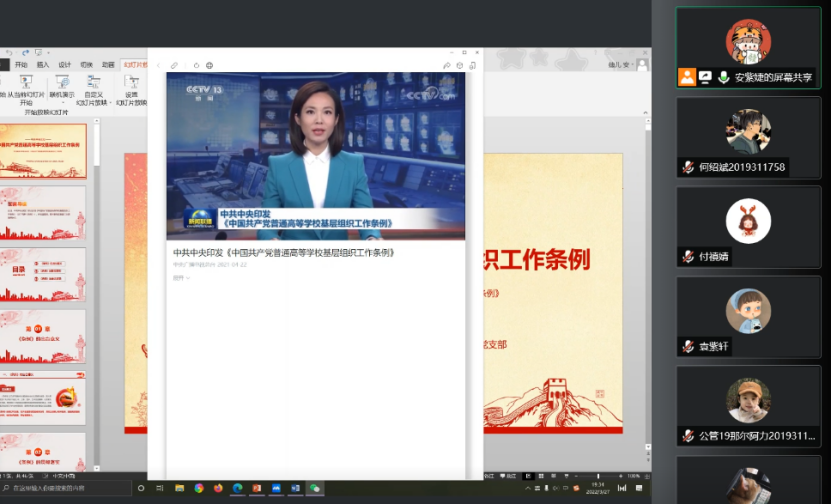Click the share arrow icon in article viewer
This screenshot has height=504, width=831.
pyautogui.click(x=447, y=66)
